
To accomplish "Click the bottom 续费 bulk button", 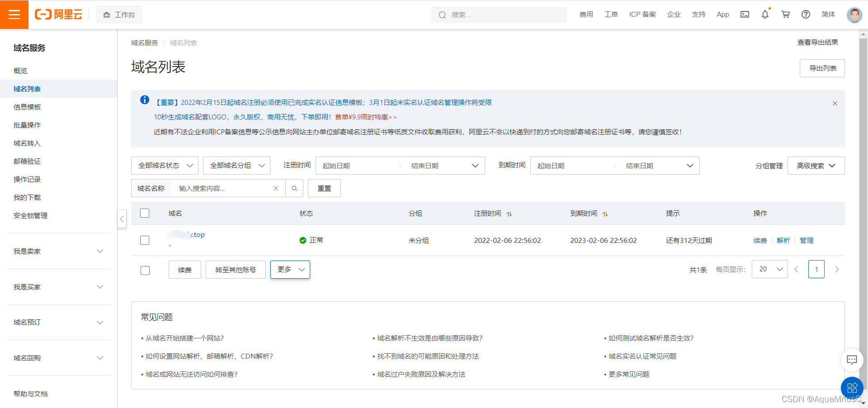I will tap(185, 270).
